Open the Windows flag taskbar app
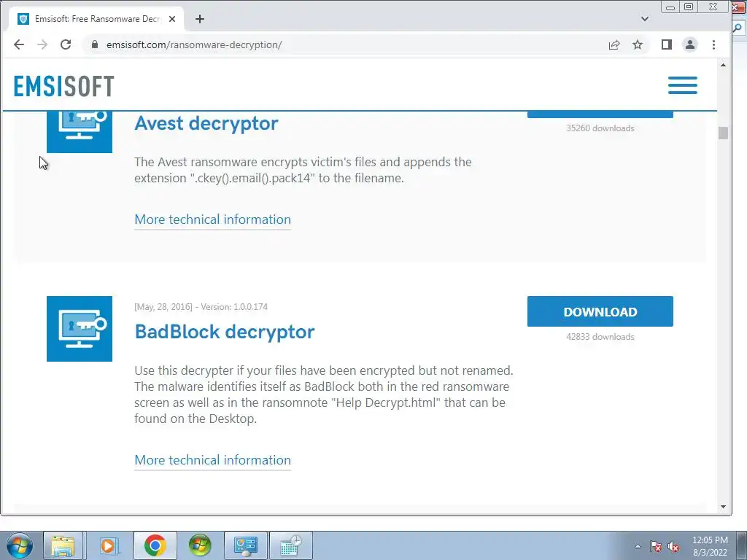747x560 pixels. click(200, 545)
